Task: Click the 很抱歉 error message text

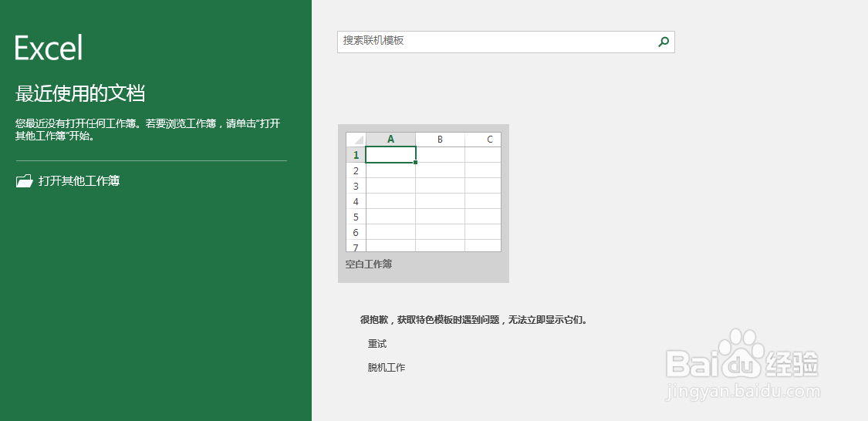Action: pyautogui.click(x=473, y=320)
